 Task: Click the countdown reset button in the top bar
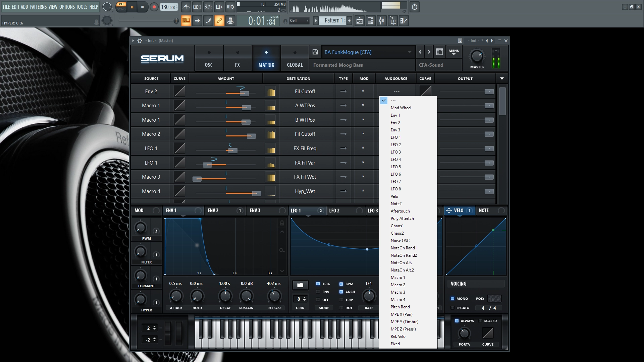[x=415, y=7]
